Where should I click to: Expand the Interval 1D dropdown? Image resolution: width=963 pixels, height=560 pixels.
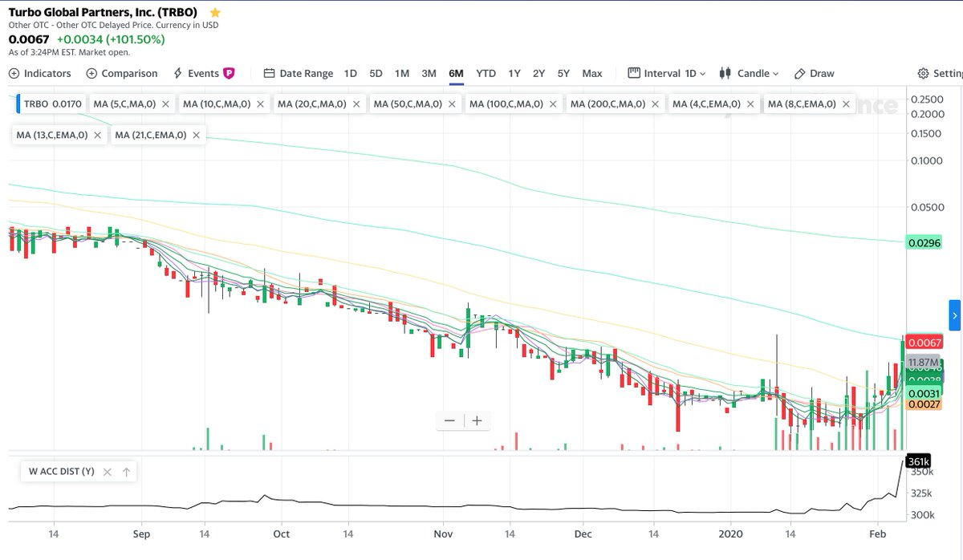tap(668, 73)
